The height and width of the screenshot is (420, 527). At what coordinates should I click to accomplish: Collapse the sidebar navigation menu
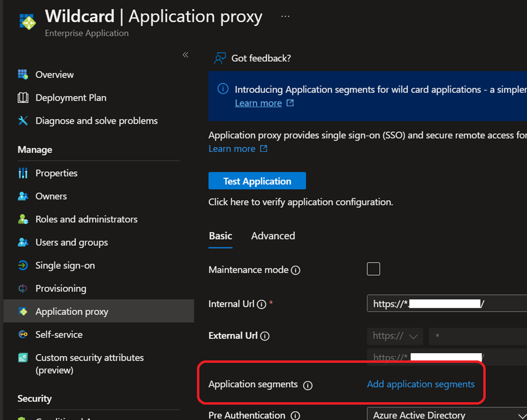[185, 55]
